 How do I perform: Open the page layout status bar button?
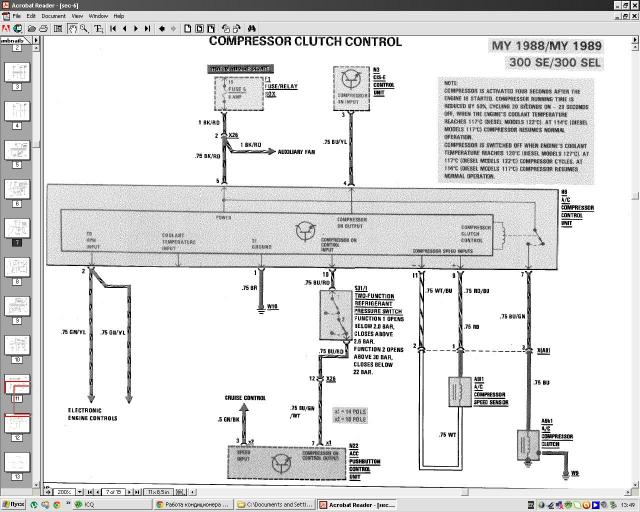180,492
